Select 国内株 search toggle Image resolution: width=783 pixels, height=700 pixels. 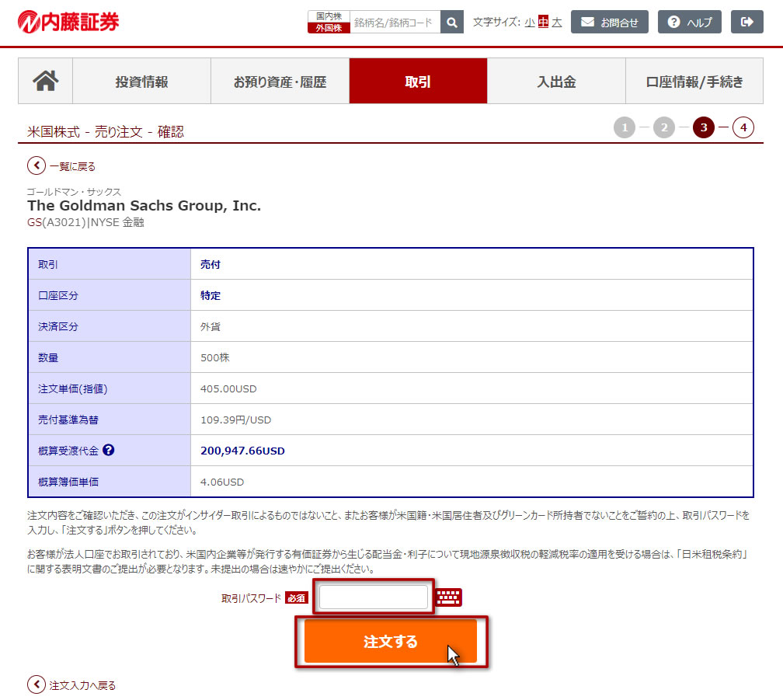pyautogui.click(x=329, y=16)
